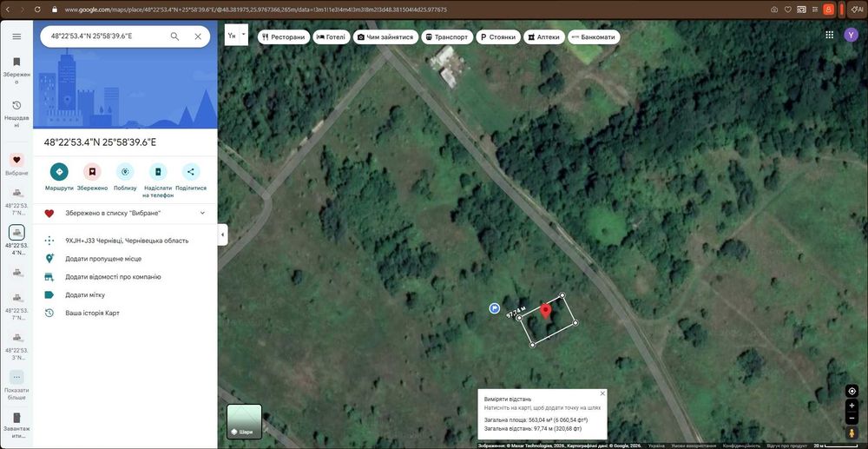This screenshot has height=449, width=868.
Task: Select the Транспорт category chip
Action: tap(447, 37)
